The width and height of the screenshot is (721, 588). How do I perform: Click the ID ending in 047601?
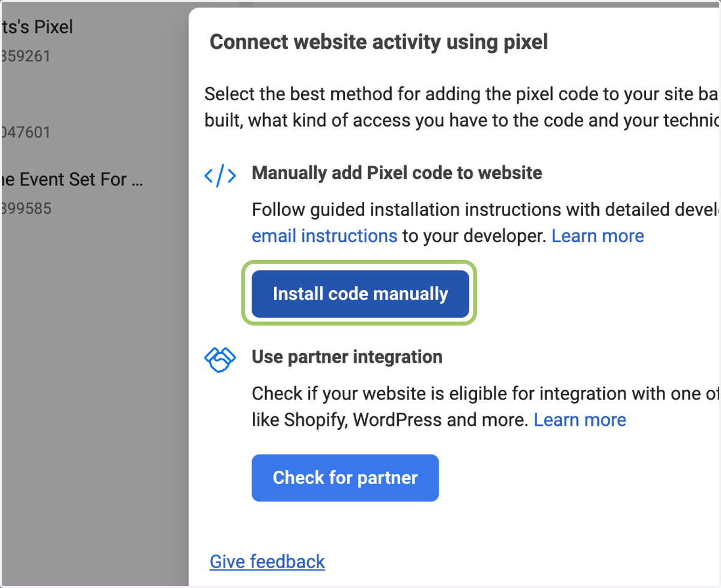pyautogui.click(x=25, y=132)
